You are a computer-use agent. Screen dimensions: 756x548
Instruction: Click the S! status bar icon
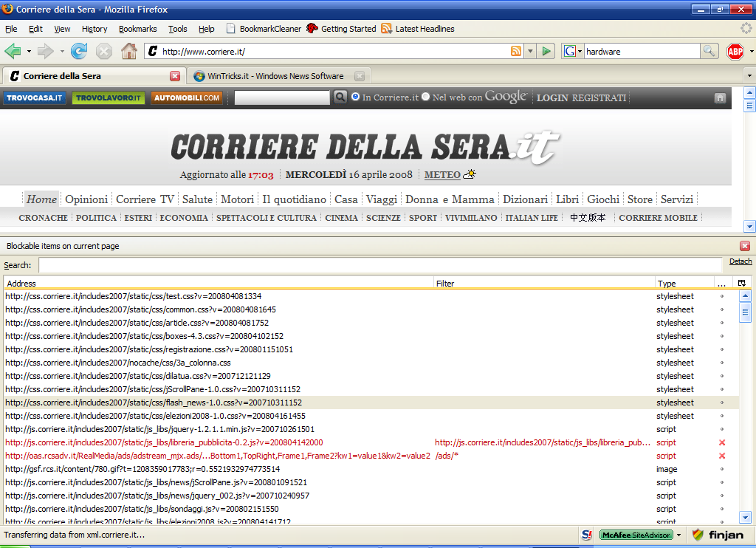[587, 535]
